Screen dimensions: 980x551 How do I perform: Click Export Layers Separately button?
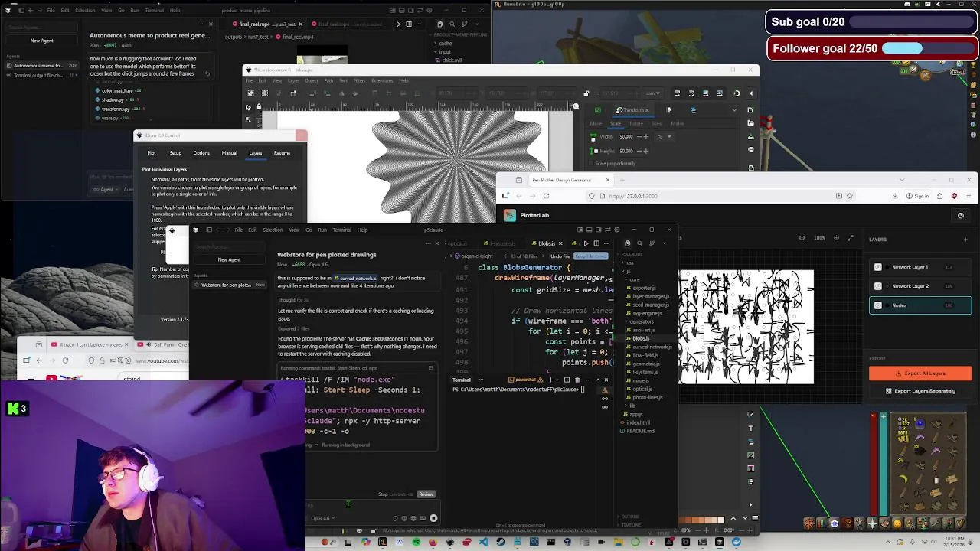pyautogui.click(x=920, y=391)
